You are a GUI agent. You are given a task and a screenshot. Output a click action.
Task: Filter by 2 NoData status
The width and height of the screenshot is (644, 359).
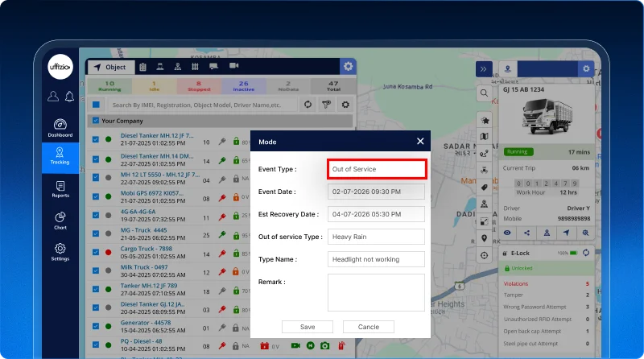pos(288,86)
